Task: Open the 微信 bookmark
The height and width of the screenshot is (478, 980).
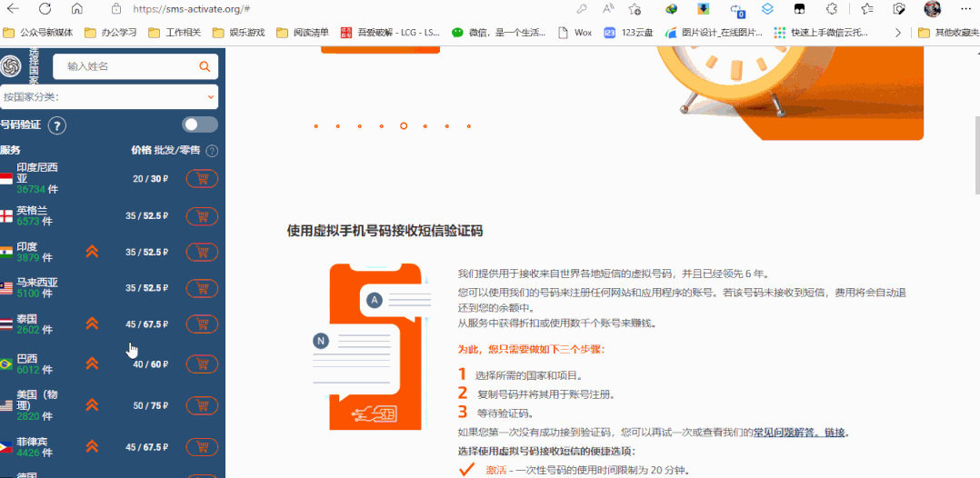Action: point(499,33)
